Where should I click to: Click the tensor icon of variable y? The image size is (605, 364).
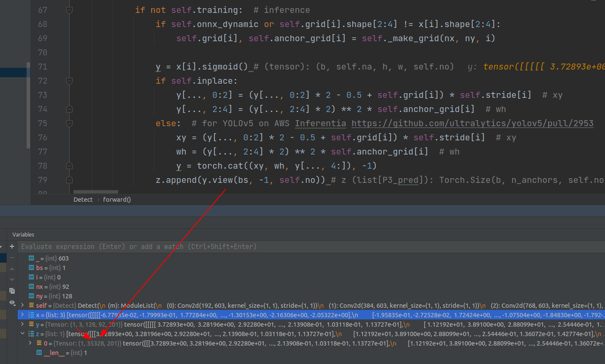pos(32,324)
